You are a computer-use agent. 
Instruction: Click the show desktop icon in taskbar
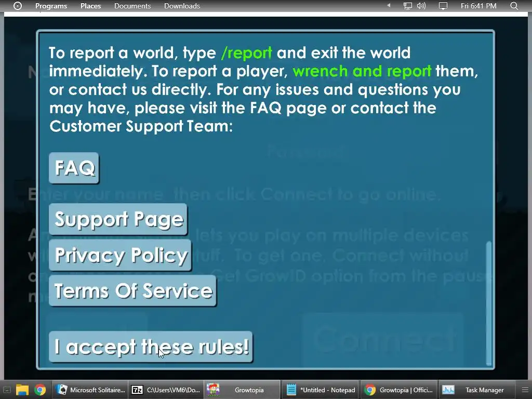(7, 390)
